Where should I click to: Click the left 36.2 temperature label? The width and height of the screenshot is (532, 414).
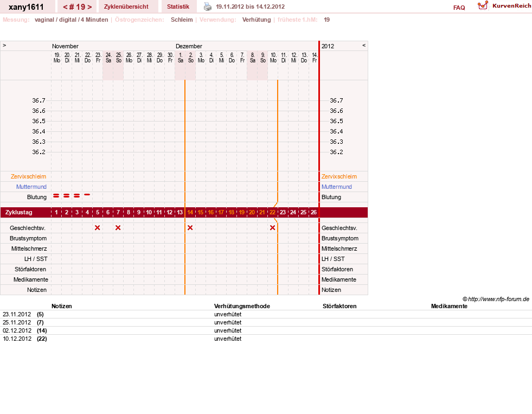(39, 152)
